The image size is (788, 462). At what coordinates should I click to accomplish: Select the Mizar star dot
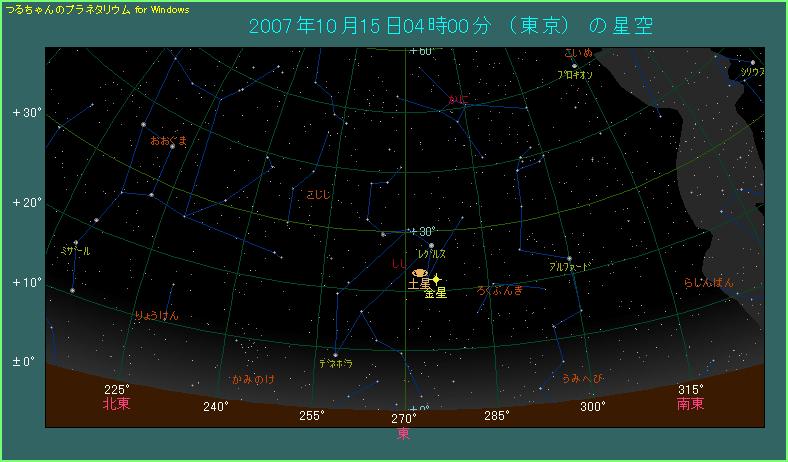point(75,243)
